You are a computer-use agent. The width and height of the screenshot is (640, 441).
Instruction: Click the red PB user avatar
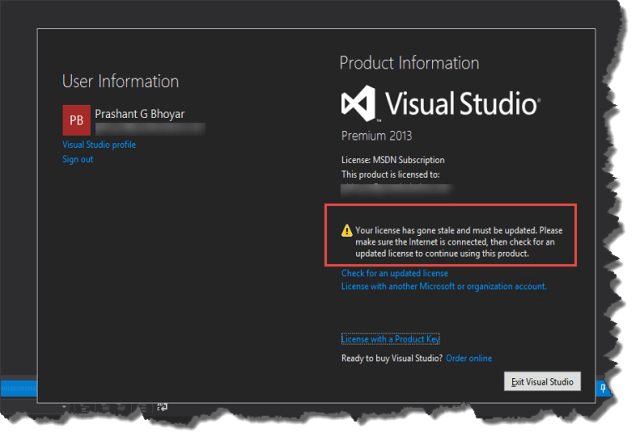(x=76, y=120)
